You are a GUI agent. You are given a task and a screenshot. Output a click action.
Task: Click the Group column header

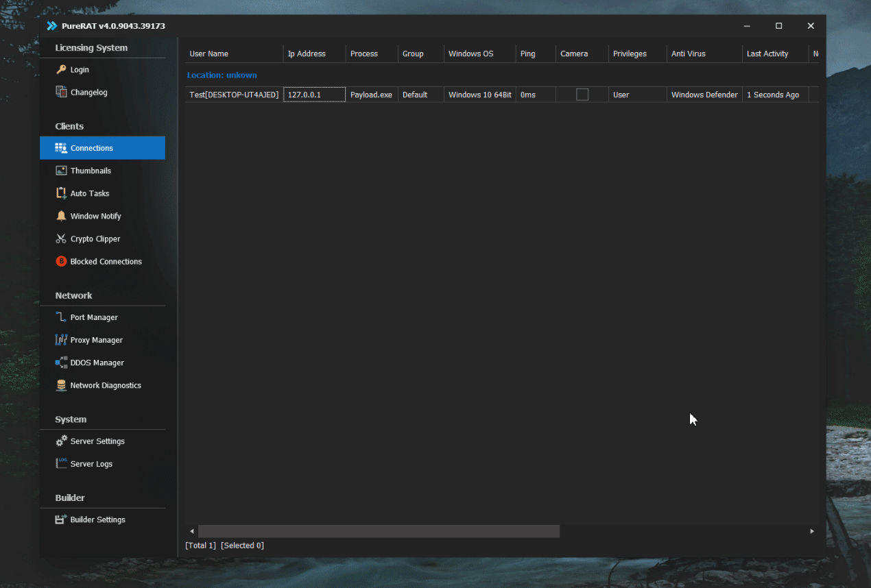click(x=420, y=53)
